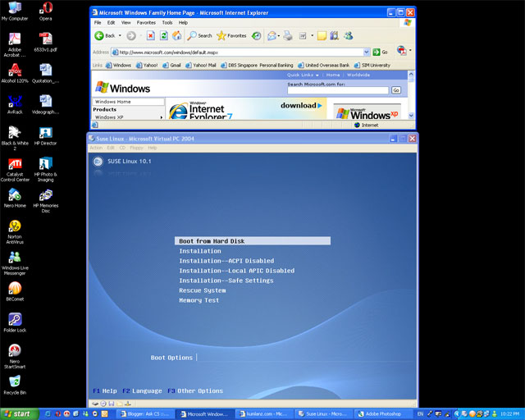Click the IE page scrollbar down arrow

[411, 115]
